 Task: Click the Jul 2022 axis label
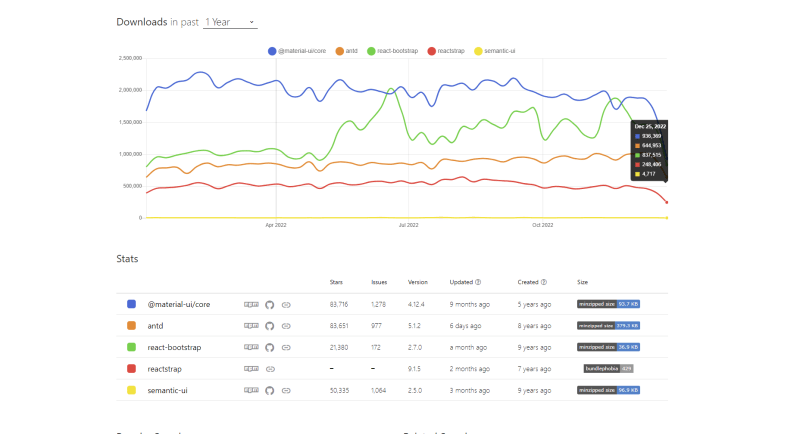click(x=409, y=225)
